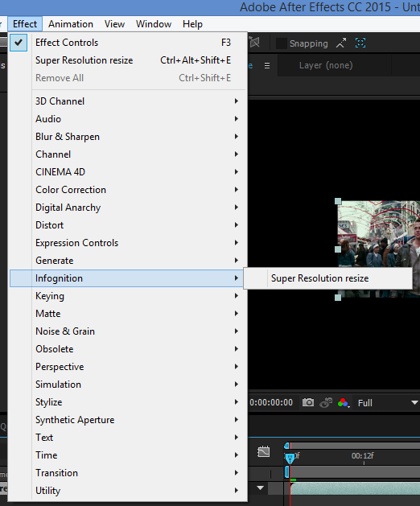Take a snapshot with the camera icon
The image size is (420, 506).
[x=308, y=402]
